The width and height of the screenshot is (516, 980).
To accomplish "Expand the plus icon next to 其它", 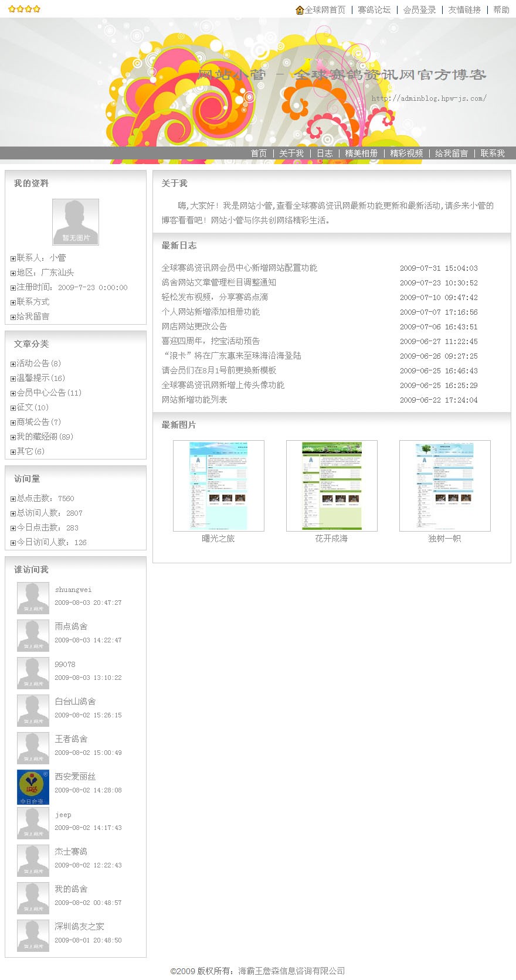I will (x=13, y=452).
